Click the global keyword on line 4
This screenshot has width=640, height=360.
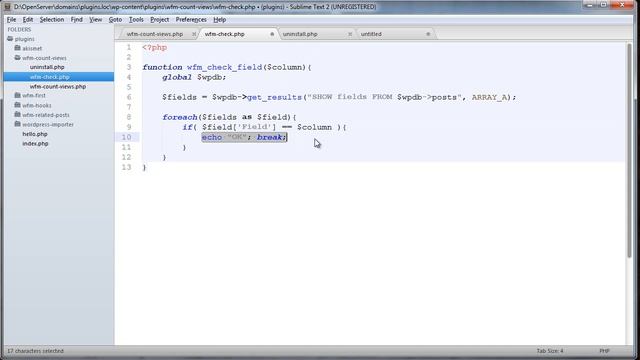click(177, 77)
